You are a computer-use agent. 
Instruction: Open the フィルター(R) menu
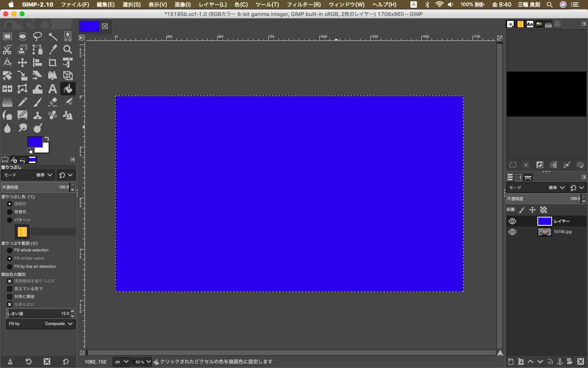(303, 4)
